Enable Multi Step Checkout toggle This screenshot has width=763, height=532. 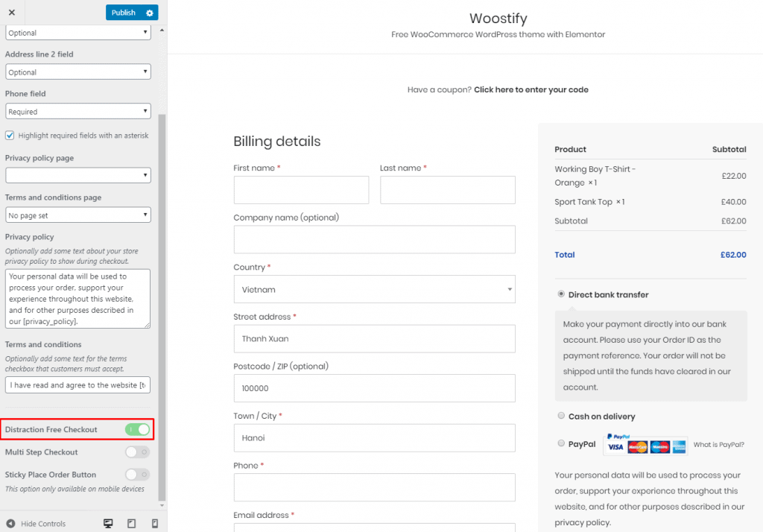(x=137, y=452)
